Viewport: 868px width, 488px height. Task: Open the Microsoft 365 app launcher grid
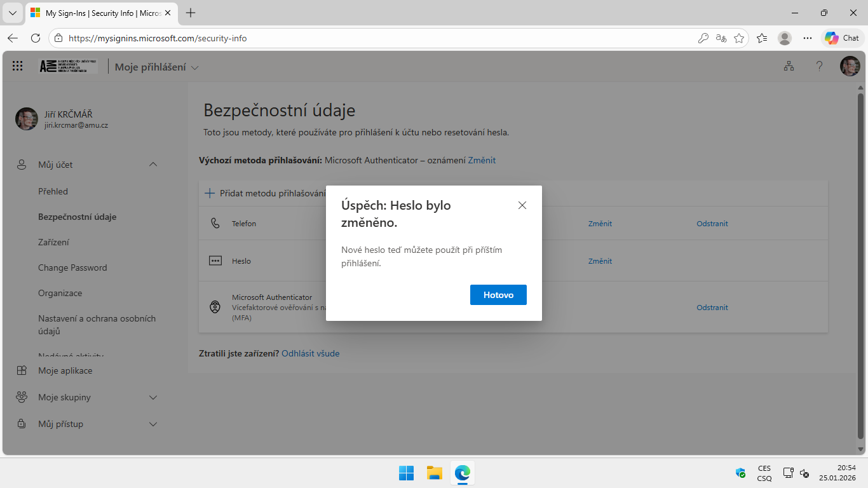point(17,65)
